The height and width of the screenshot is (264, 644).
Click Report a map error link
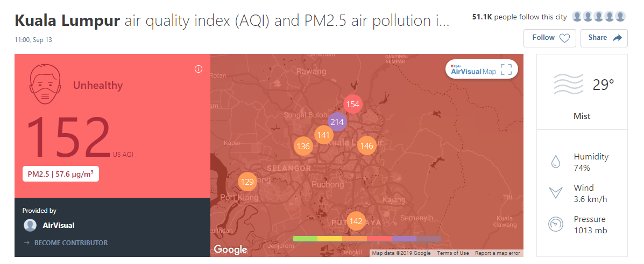pos(497,253)
